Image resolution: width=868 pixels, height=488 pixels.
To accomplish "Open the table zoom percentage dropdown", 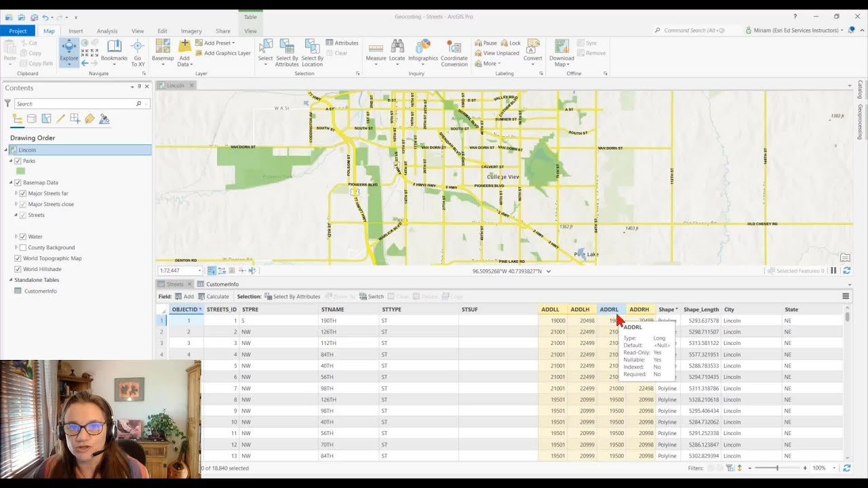I will point(835,468).
